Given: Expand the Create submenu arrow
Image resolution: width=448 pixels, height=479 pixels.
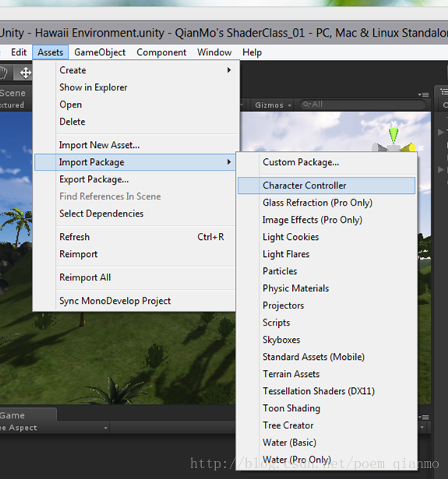Looking at the screenshot, I should (x=229, y=70).
